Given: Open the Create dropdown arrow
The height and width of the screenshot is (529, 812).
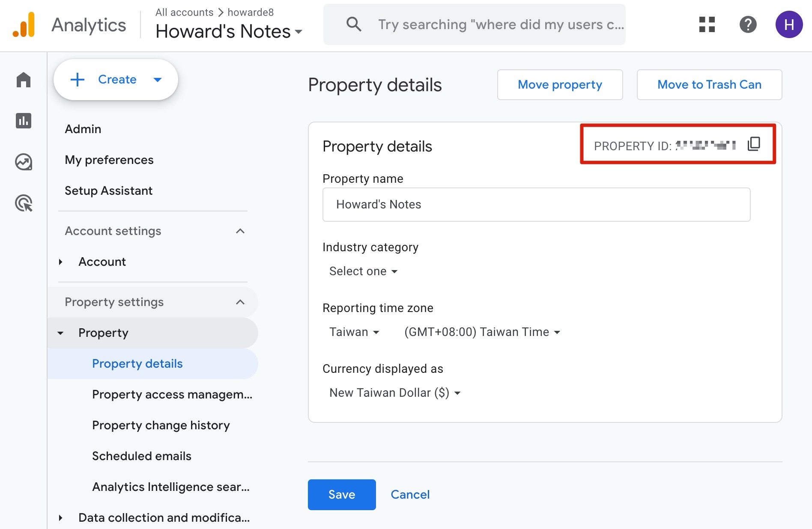Looking at the screenshot, I should pos(158,80).
